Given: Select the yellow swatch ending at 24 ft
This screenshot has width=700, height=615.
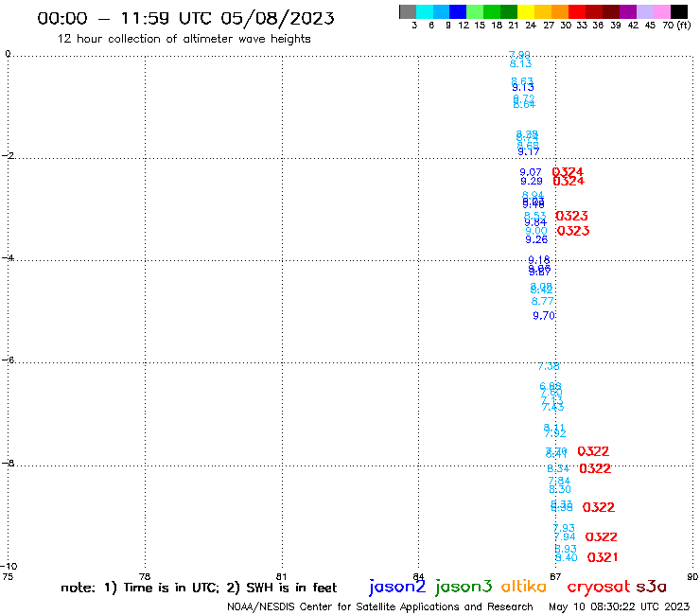Looking at the screenshot, I should [526, 11].
